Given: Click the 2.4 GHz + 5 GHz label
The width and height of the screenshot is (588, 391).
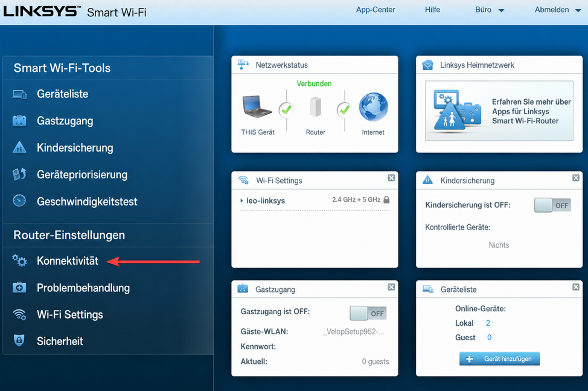Looking at the screenshot, I should [x=356, y=199].
